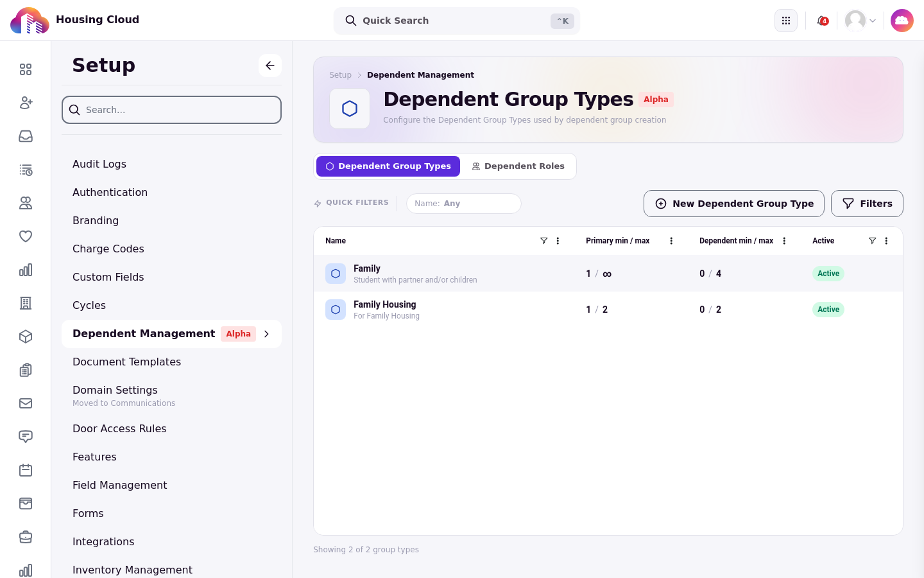Open Active column options menu
The width and height of the screenshot is (924, 578).
coord(886,241)
